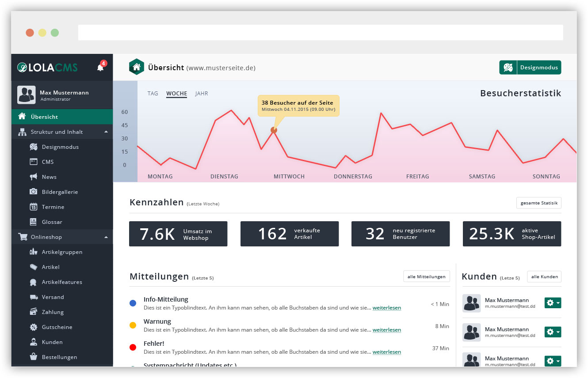
Task: Click the Bildergallerie camera icon
Action: coord(34,192)
